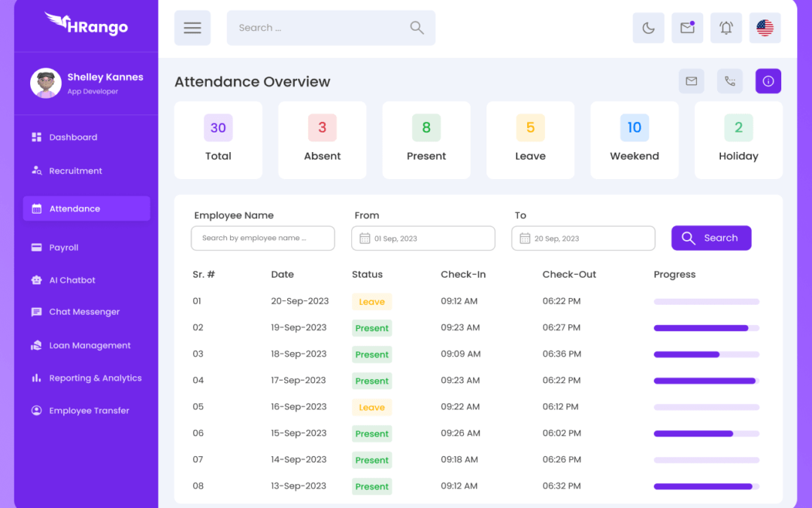
Task: Toggle the hamburger sidebar menu
Action: click(x=192, y=28)
